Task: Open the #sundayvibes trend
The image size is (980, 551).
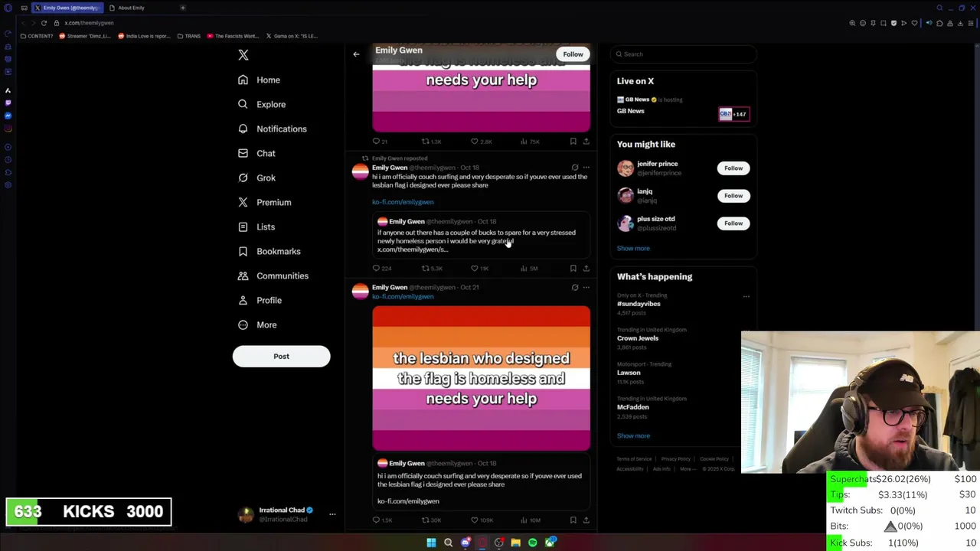Action: 639,304
